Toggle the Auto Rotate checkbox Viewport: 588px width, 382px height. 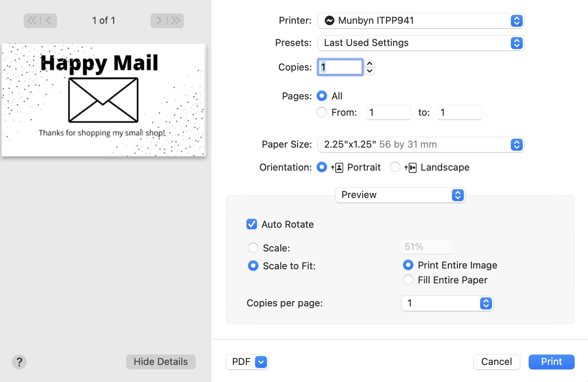coord(252,224)
